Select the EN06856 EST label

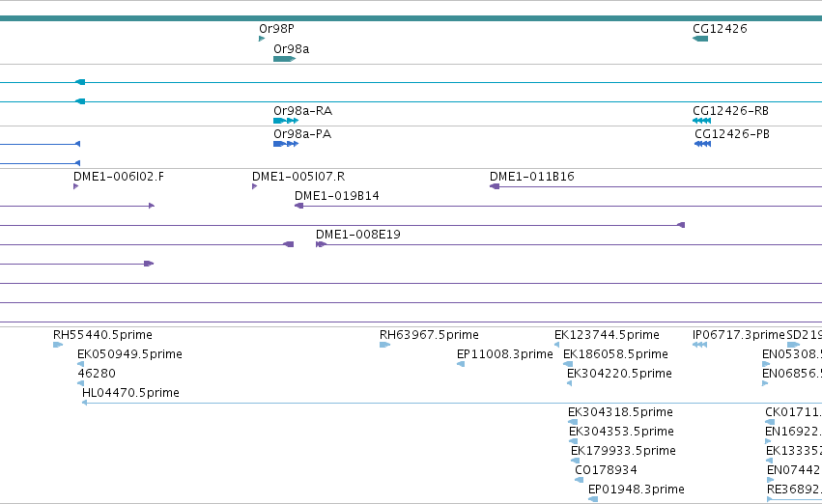(792, 374)
